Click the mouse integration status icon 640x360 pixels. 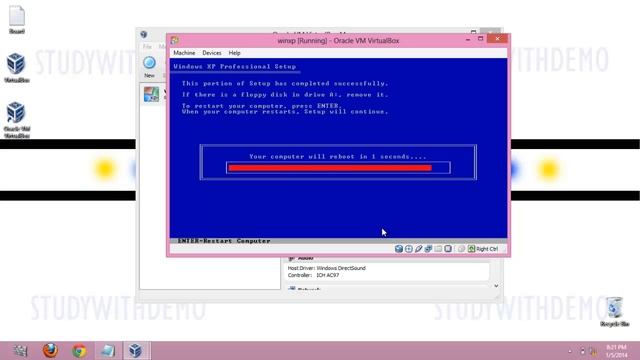tap(461, 249)
